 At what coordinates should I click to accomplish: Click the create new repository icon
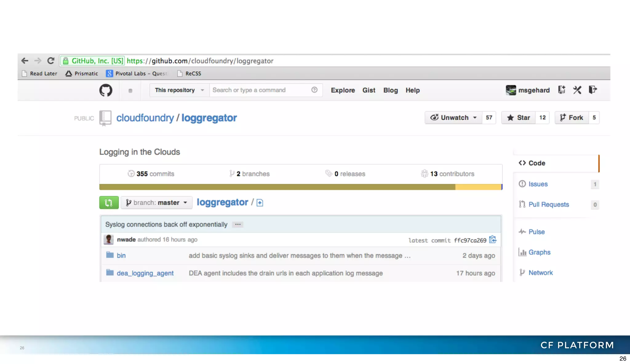(x=561, y=90)
